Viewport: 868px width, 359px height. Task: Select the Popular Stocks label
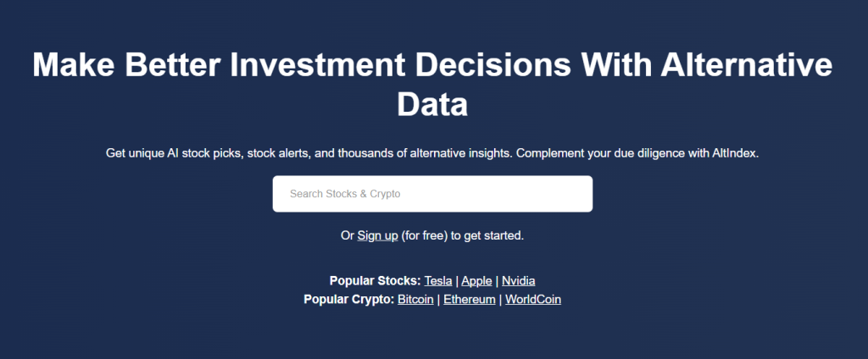point(376,281)
